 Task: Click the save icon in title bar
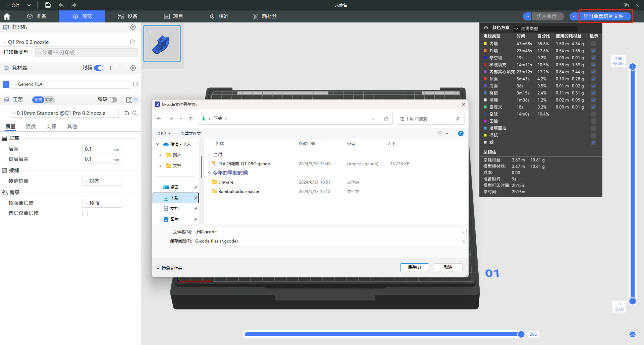pyautogui.click(x=48, y=5)
